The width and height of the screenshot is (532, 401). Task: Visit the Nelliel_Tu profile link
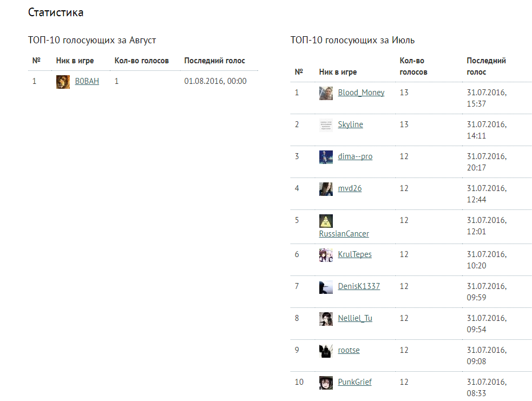point(355,318)
